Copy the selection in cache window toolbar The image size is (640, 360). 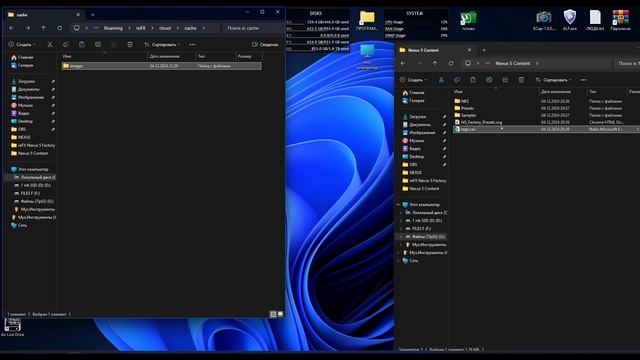[66, 44]
